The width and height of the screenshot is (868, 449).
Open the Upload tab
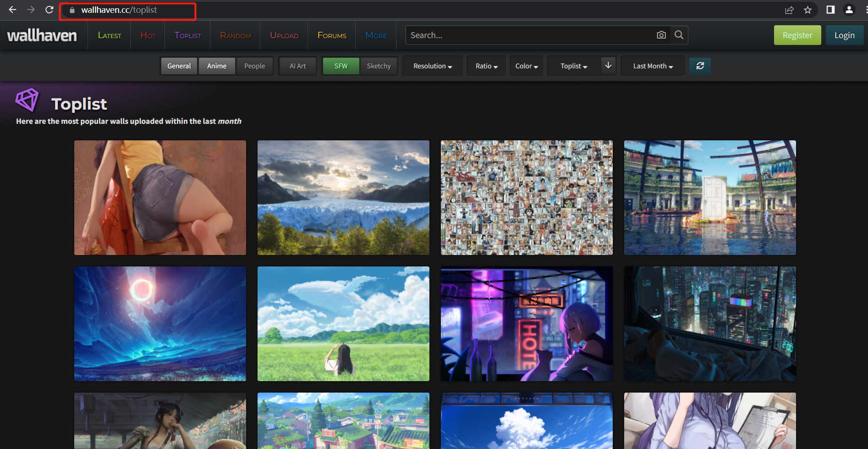284,35
